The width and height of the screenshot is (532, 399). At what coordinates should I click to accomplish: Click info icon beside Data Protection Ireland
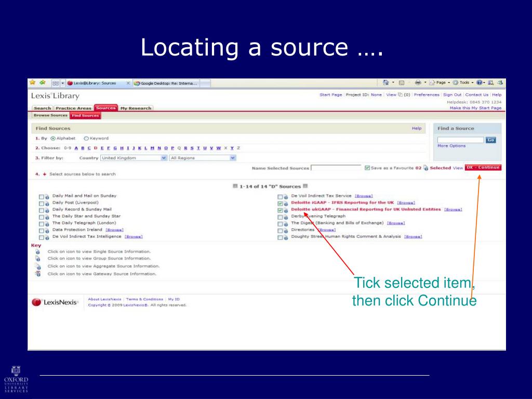[x=47, y=231]
